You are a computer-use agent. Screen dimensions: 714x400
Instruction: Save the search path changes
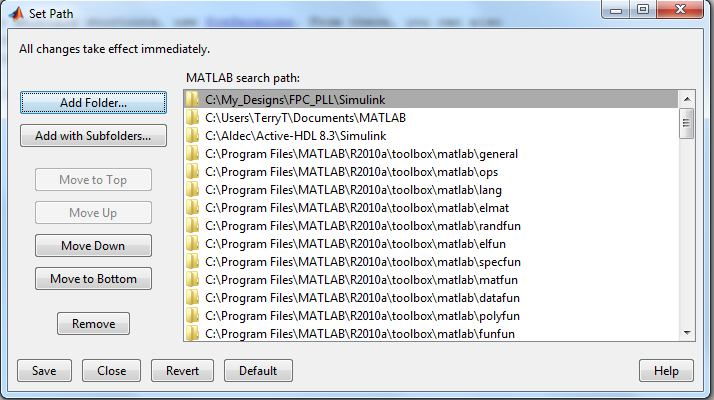[44, 371]
